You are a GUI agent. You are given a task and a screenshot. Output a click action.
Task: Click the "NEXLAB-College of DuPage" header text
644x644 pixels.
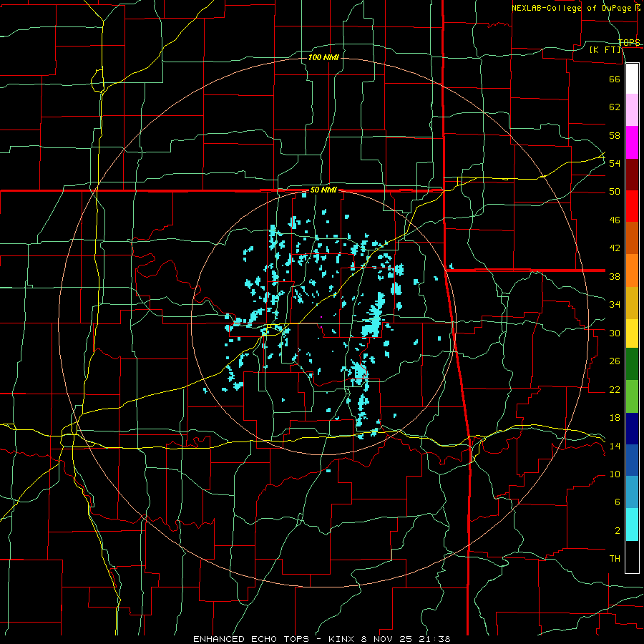coord(572,8)
